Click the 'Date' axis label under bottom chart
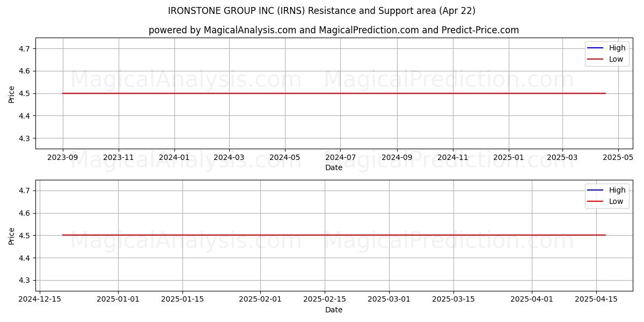644x322 pixels. click(334, 310)
